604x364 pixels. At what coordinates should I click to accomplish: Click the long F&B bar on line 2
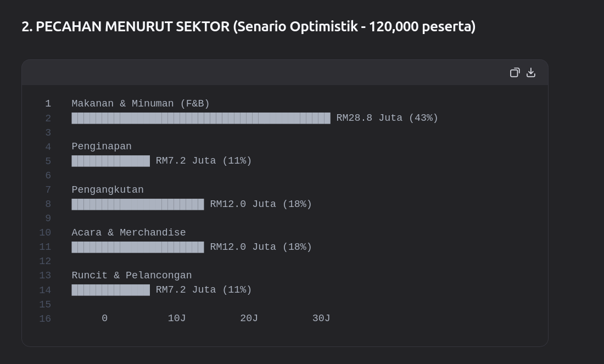click(x=201, y=118)
